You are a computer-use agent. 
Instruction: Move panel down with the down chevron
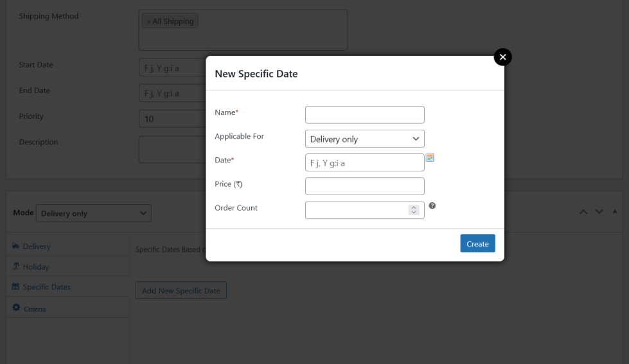599,212
